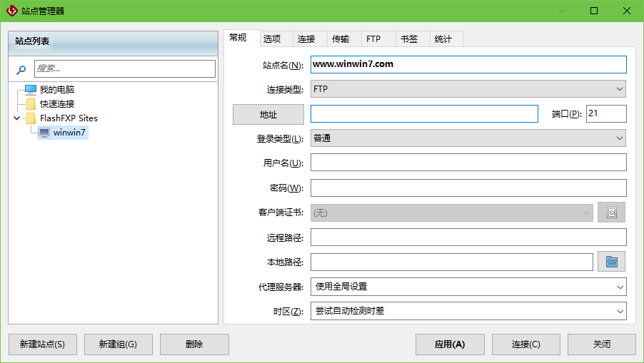The height and width of the screenshot is (363, 644).
Task: Maximize the 站点管理器 window
Action: (594, 11)
